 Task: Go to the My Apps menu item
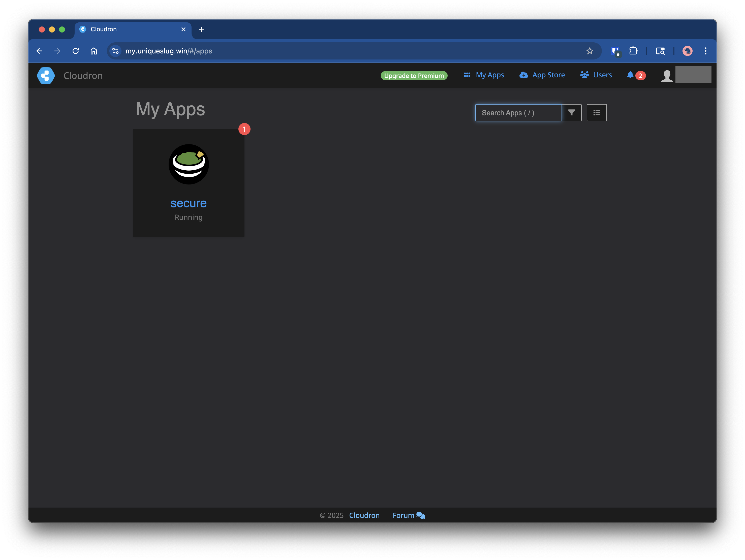[484, 75]
